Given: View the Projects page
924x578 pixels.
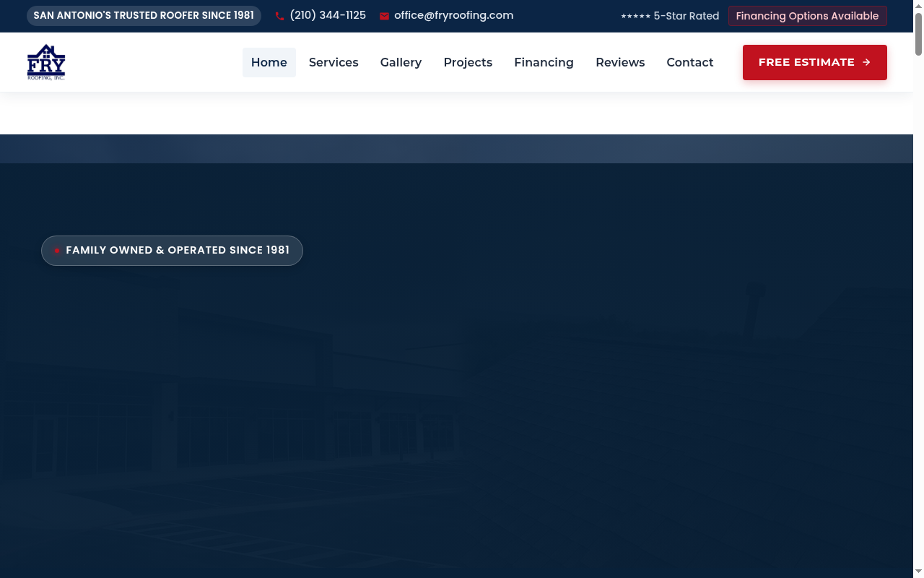Looking at the screenshot, I should point(468,62).
